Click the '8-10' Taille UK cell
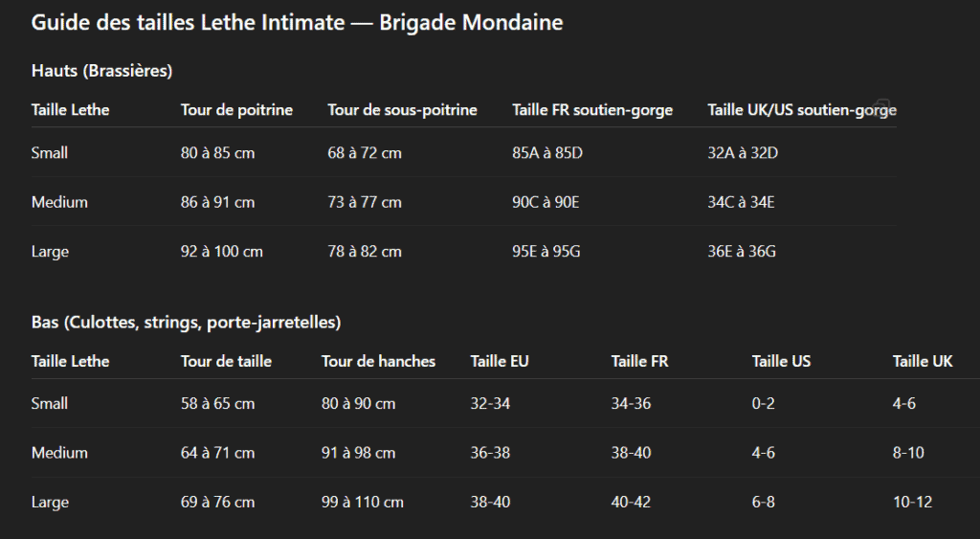This screenshot has width=980, height=539. [908, 453]
